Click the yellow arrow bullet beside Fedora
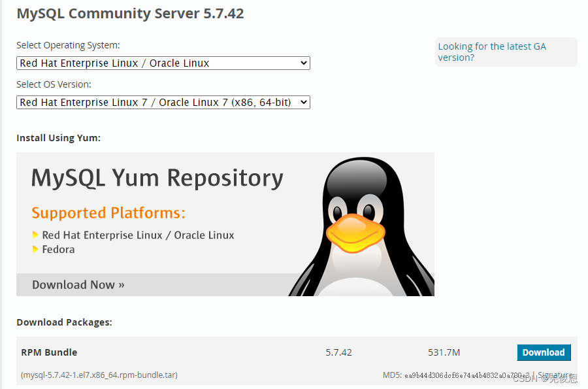The image size is (588, 389). [x=35, y=249]
